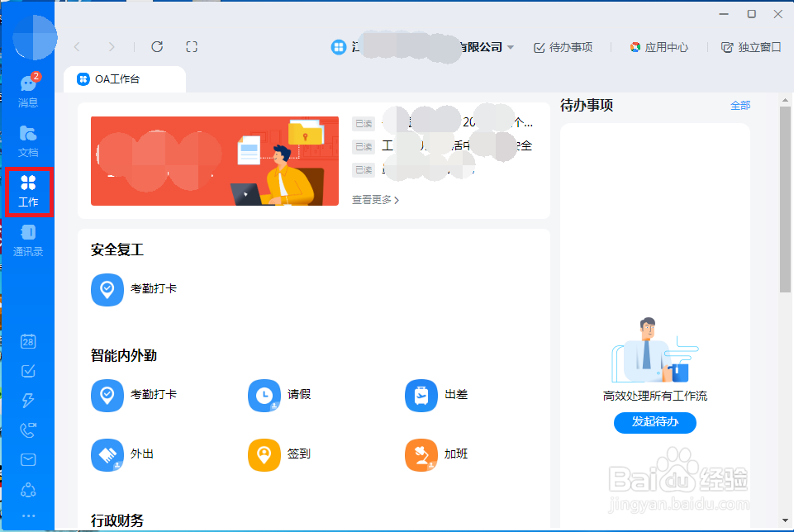Open the first 已读 announcement row

[x=443, y=123]
